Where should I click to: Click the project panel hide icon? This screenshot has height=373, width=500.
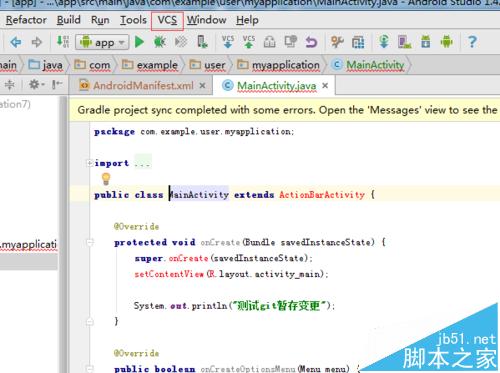coord(57,85)
